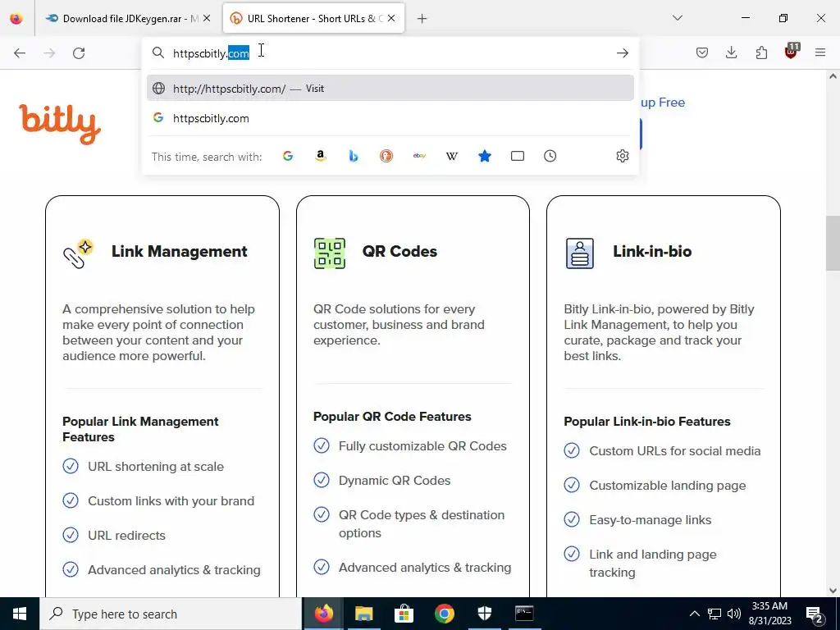This screenshot has width=840, height=630.
Task: Open the Extensions menu
Action: [761, 53]
